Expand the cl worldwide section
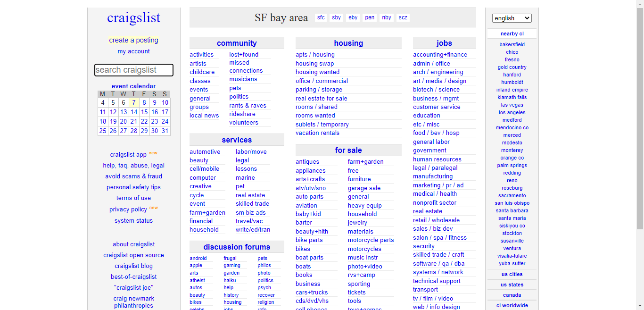The width and height of the screenshot is (644, 310). [512, 305]
